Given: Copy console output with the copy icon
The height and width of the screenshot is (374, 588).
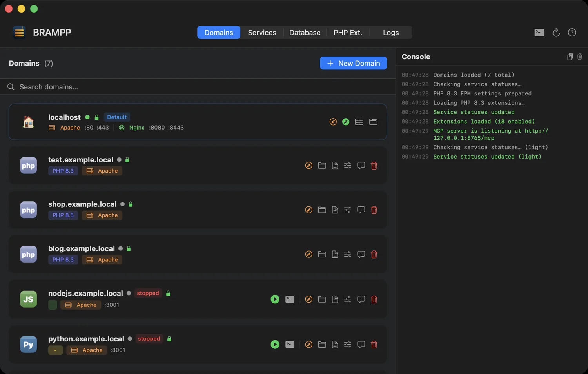Looking at the screenshot, I should click(x=570, y=57).
